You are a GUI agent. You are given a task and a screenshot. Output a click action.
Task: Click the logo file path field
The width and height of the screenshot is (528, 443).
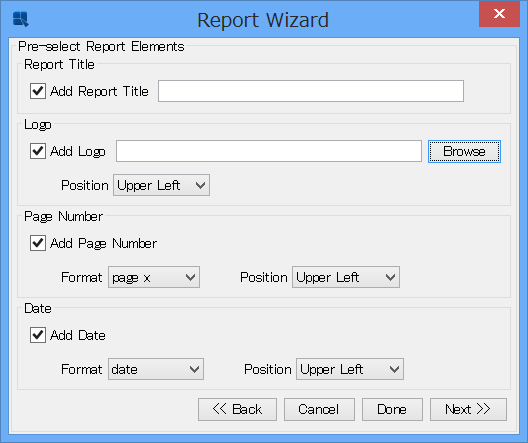[x=269, y=151]
